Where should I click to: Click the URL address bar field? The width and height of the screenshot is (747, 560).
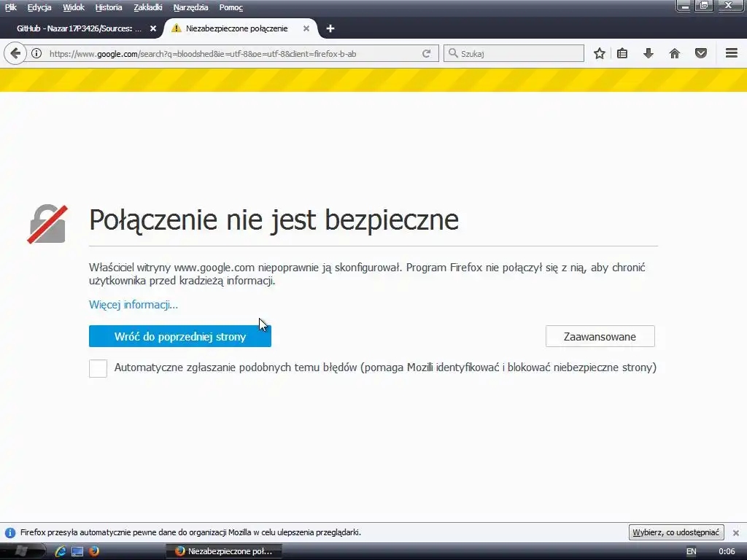tap(231, 53)
